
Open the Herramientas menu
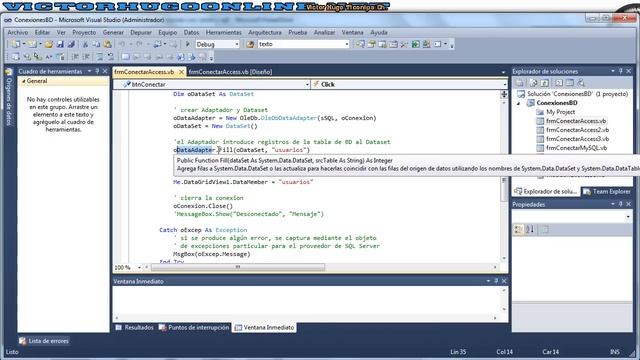point(223,32)
